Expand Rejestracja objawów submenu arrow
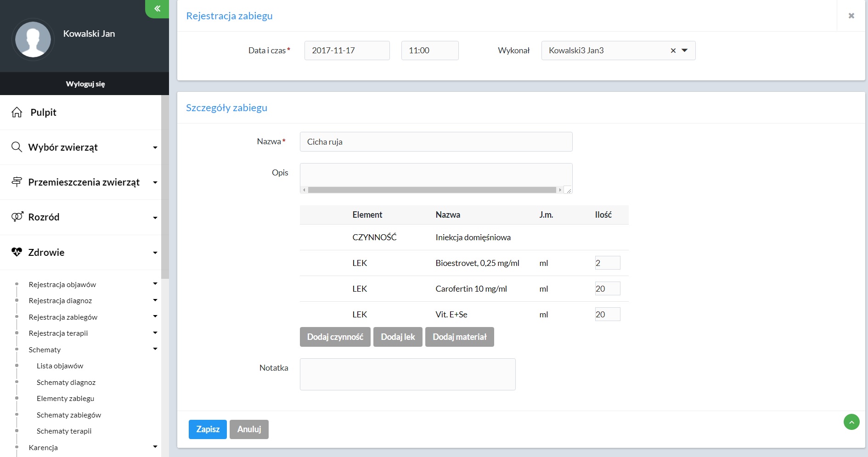Screen dimensions: 868x457 (155, 284)
